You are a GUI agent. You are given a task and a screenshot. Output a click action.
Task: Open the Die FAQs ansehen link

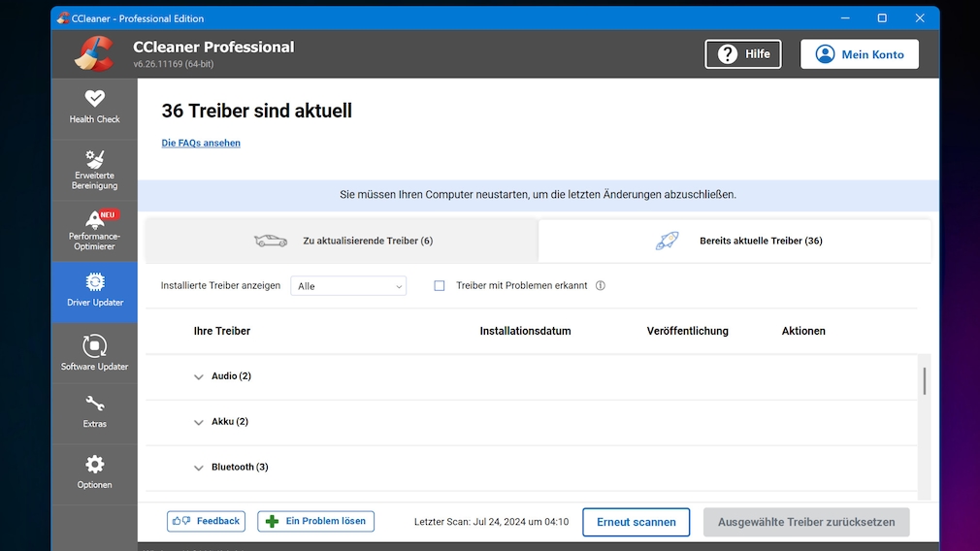tap(201, 143)
